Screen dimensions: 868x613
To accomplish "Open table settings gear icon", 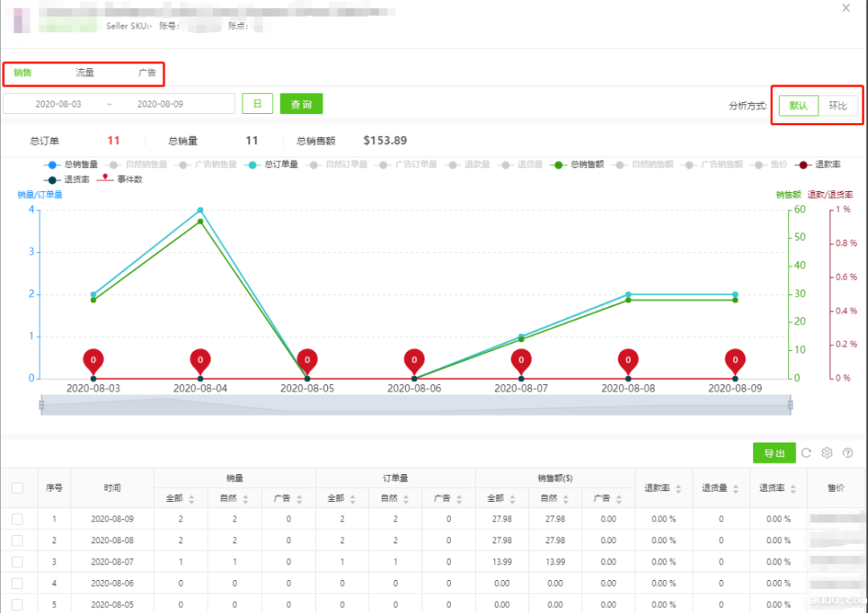I will [x=827, y=453].
